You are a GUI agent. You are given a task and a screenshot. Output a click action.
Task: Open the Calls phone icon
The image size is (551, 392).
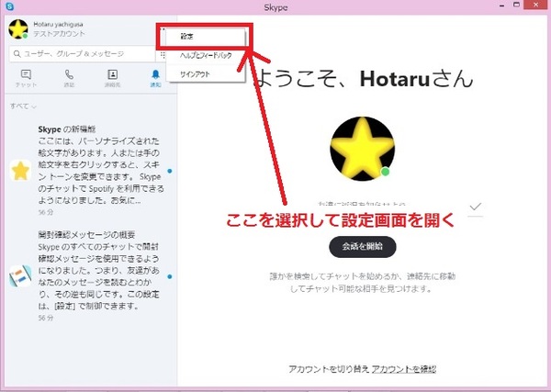69,74
